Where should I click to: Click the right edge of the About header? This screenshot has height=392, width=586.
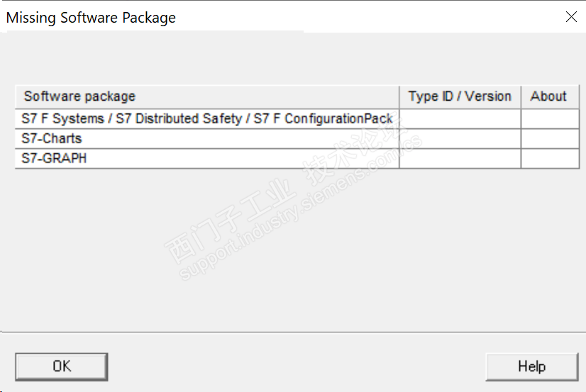(x=579, y=96)
